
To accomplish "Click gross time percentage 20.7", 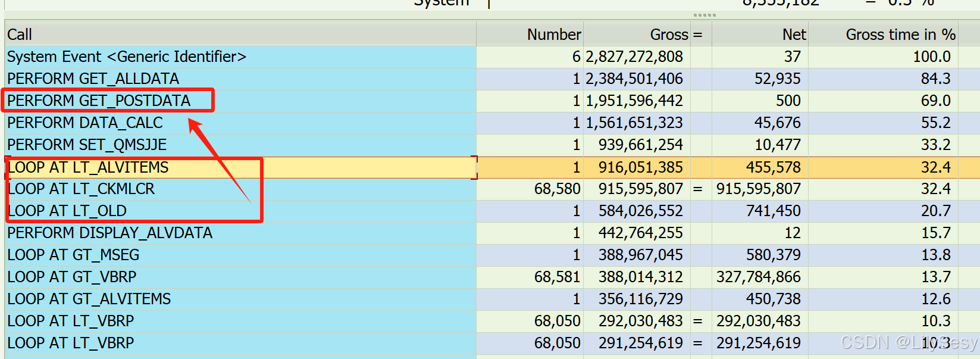I will pyautogui.click(x=936, y=211).
